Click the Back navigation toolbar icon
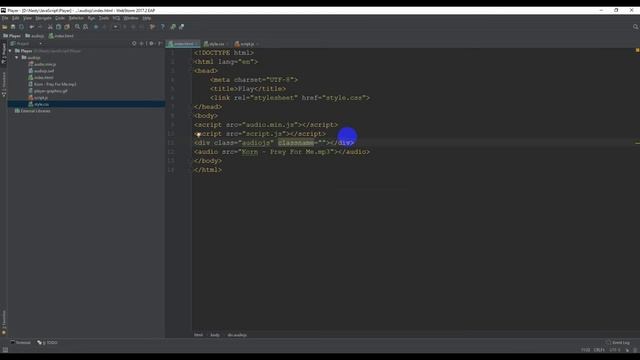This screenshot has width=640, height=360. point(96,27)
